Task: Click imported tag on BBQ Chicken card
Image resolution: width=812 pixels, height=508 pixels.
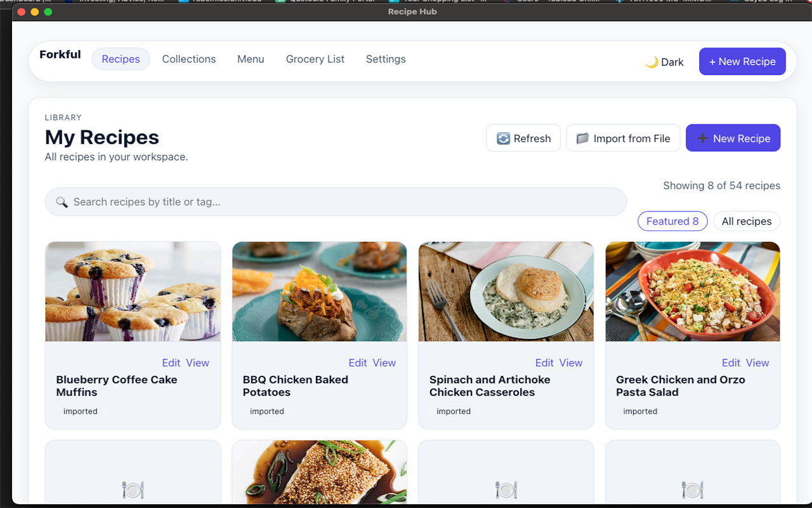Action: [267, 411]
